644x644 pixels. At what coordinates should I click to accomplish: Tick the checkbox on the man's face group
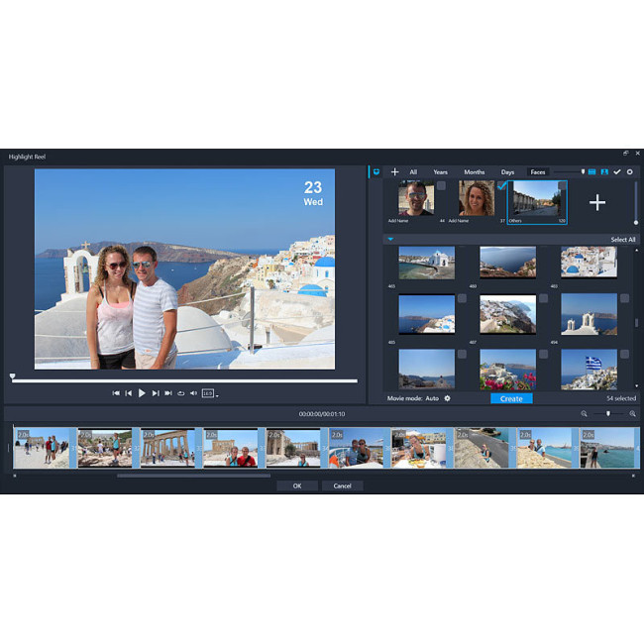coord(441,185)
